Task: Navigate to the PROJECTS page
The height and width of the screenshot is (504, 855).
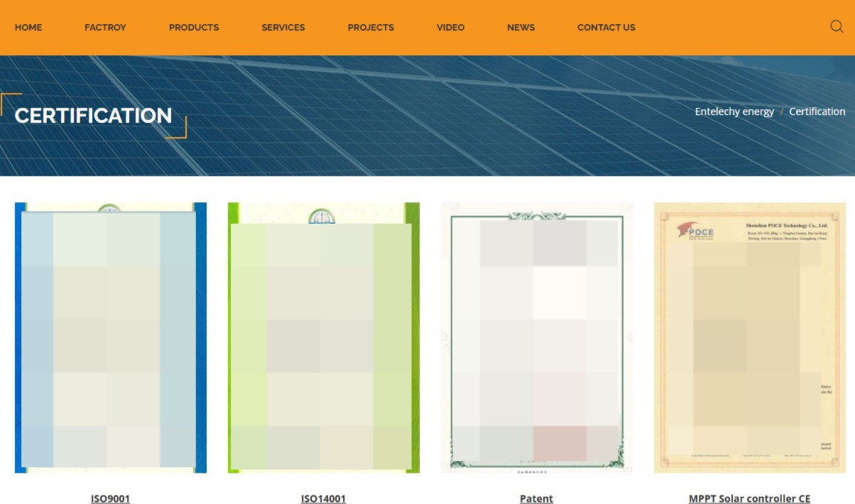Action: 371,28
